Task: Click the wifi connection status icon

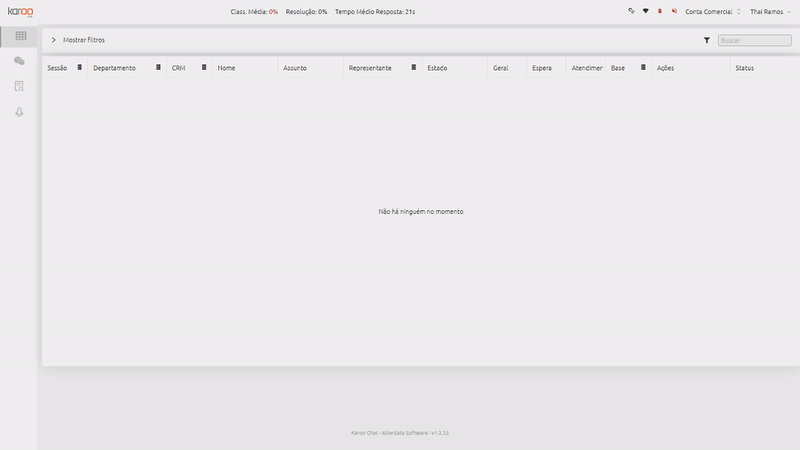Action: tap(645, 11)
